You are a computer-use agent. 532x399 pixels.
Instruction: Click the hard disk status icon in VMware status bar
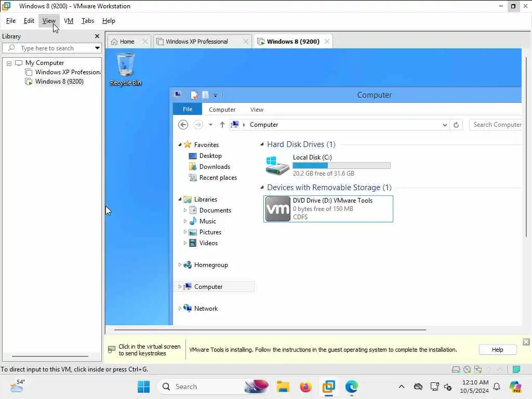[x=456, y=369]
